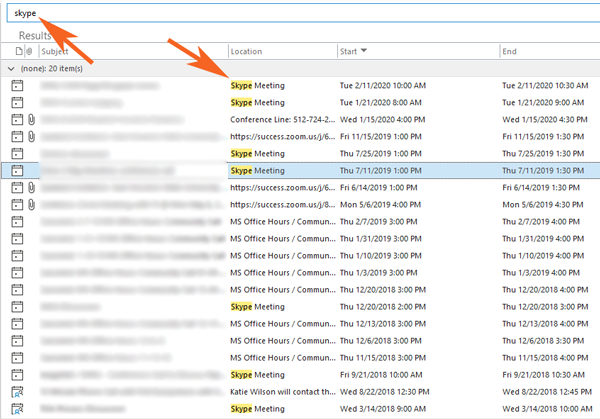Click calendar icon of the Fri 6/14/2019 row
The image size is (600, 419).
tap(17, 188)
